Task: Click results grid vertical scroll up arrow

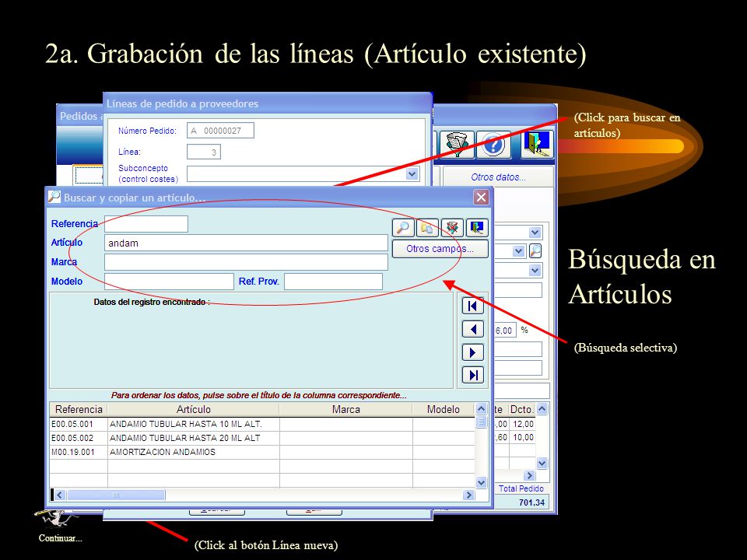Action: click(481, 409)
